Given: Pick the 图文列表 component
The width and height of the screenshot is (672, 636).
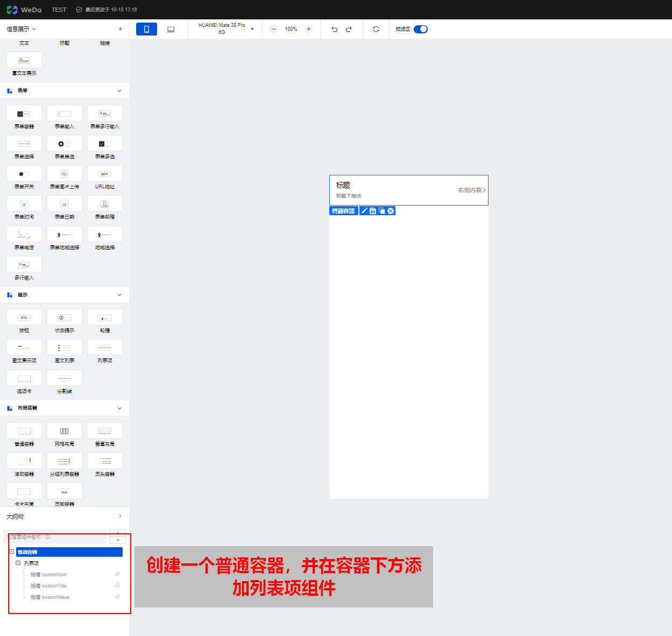Looking at the screenshot, I should (65, 348).
